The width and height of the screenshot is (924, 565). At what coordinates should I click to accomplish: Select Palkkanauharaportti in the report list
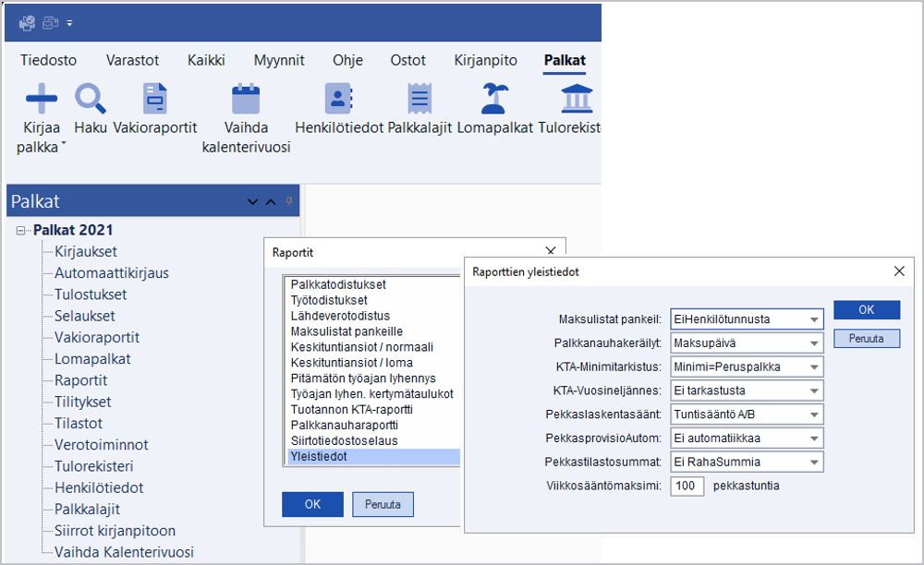[x=344, y=425]
